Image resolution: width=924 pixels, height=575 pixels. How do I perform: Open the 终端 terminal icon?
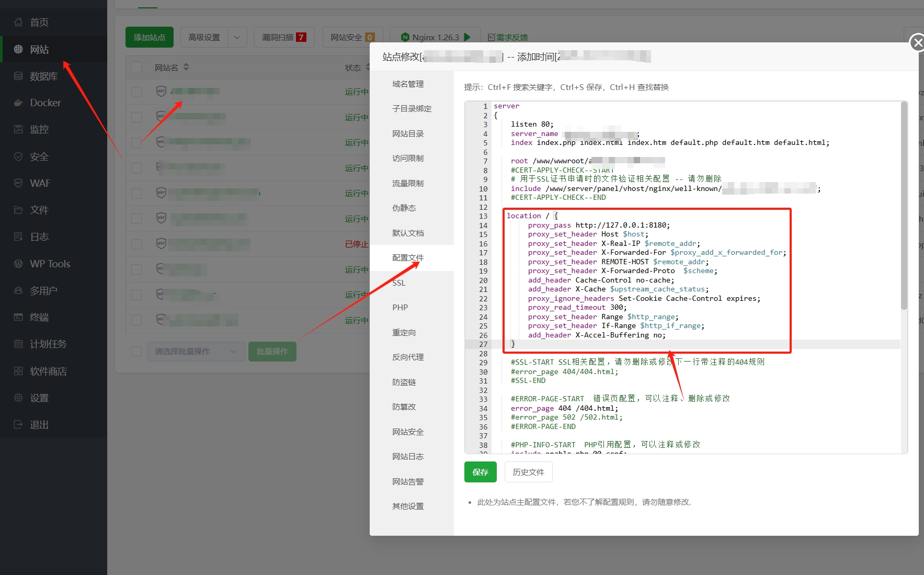pos(18,317)
